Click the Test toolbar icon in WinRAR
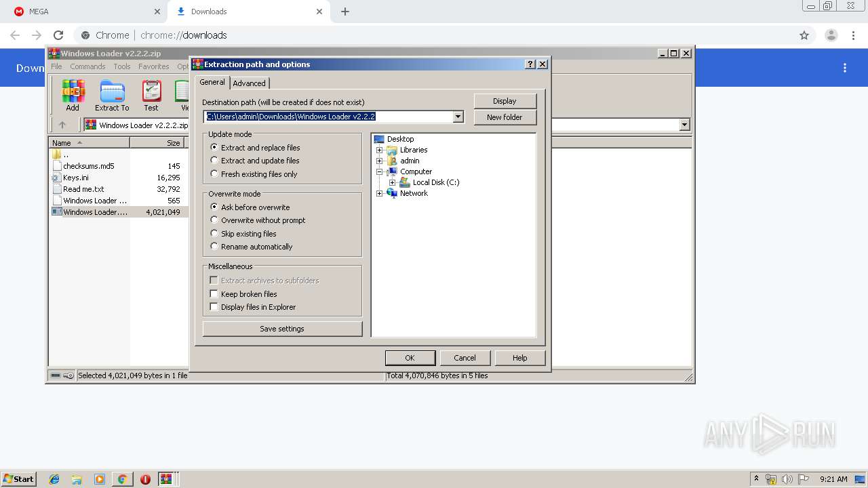The width and height of the screenshot is (868, 488). point(151,95)
